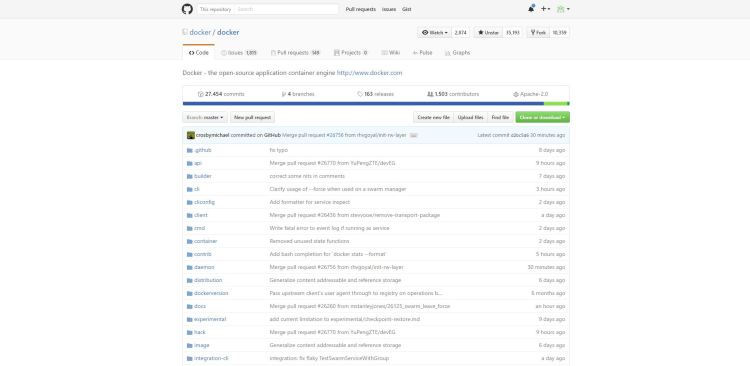Switch to the Pull requests tab

pos(295,53)
